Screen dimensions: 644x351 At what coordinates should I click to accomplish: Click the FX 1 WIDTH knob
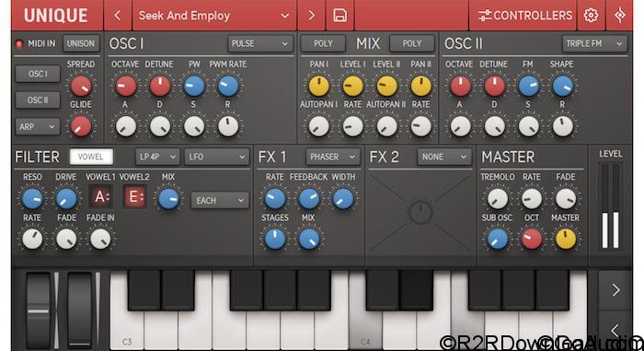[x=343, y=199]
